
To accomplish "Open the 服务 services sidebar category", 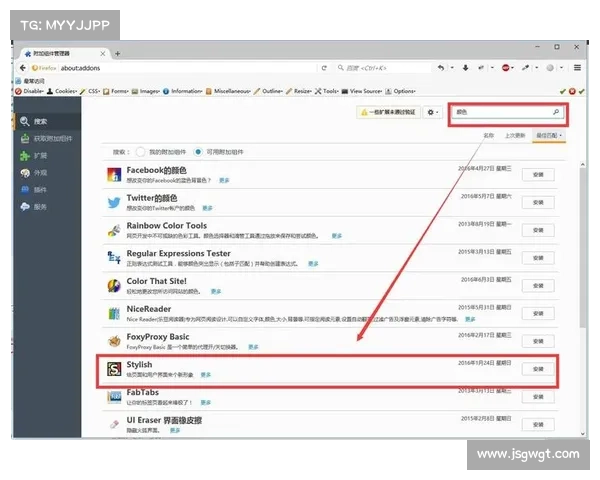I will [47, 207].
